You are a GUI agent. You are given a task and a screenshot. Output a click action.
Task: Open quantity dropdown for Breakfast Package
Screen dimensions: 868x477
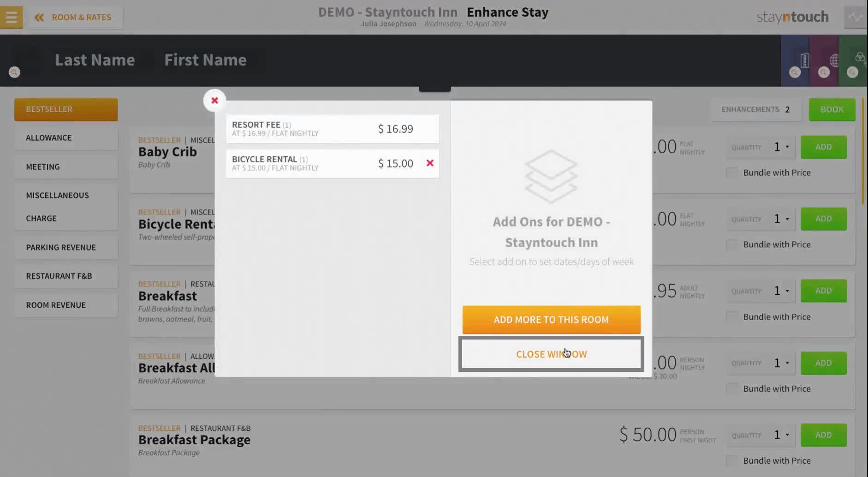tap(782, 435)
